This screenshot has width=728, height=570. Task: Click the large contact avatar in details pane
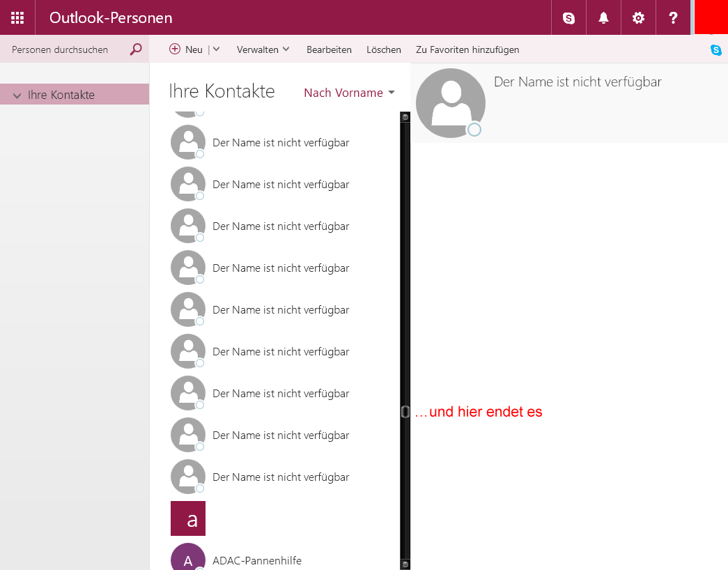click(450, 103)
